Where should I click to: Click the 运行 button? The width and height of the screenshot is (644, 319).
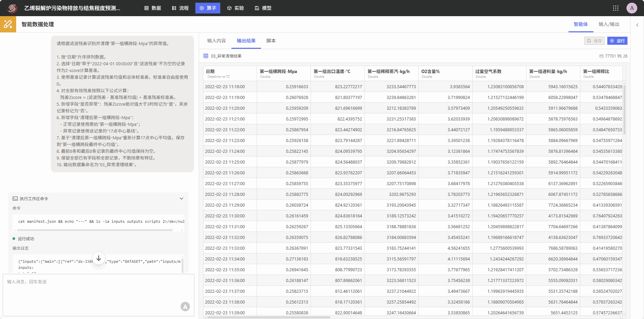pos(617,41)
